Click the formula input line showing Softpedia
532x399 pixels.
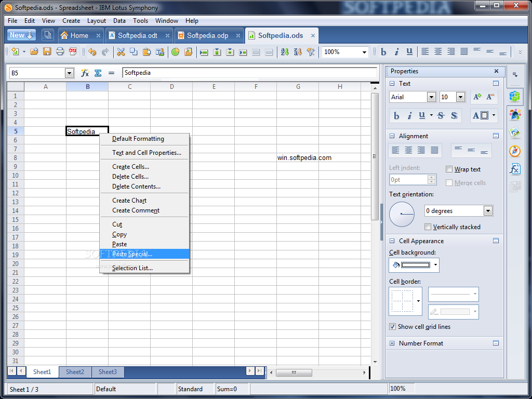click(250, 73)
